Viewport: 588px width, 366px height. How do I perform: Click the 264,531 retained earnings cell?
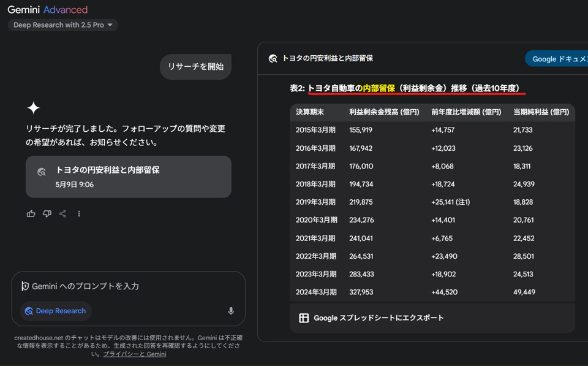pos(361,256)
